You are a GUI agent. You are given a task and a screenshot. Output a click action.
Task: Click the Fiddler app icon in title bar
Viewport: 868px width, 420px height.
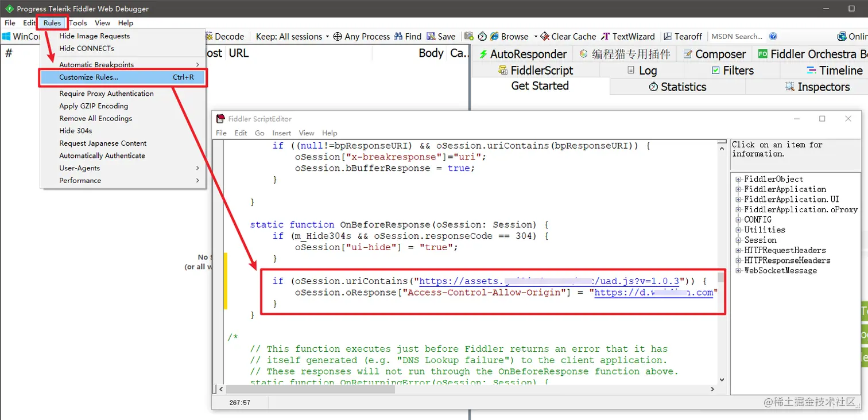[x=9, y=9]
